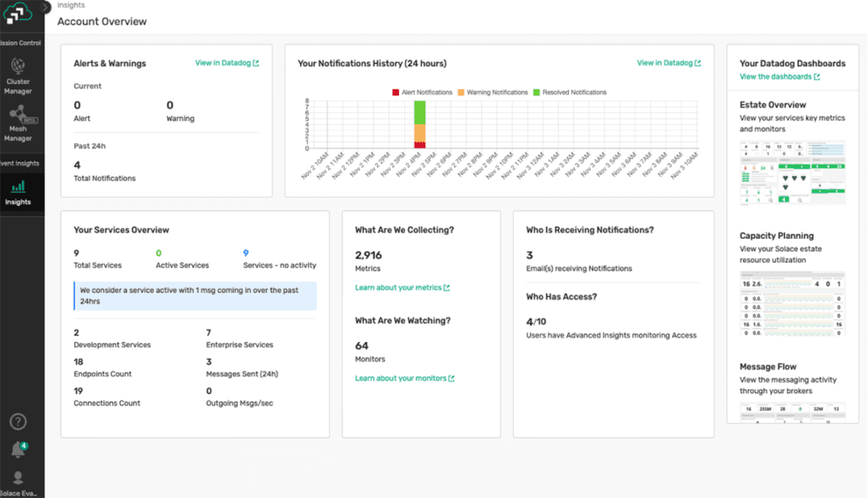Viewport: 868px width, 498px height.
Task: Expand the sidebar with the chevron arrow
Action: point(46,7)
